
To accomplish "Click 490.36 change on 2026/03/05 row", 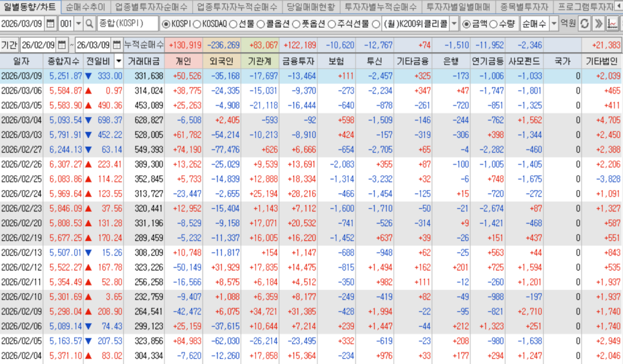I will (110, 105).
